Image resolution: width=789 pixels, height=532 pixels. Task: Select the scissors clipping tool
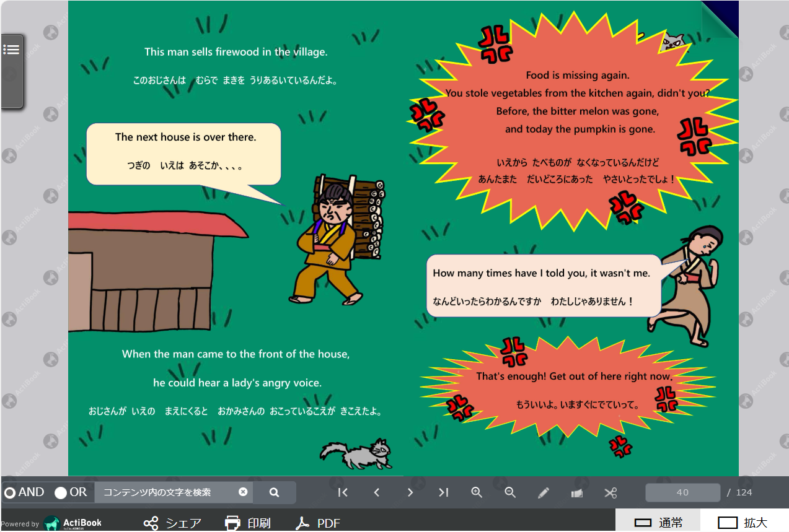pyautogui.click(x=610, y=493)
